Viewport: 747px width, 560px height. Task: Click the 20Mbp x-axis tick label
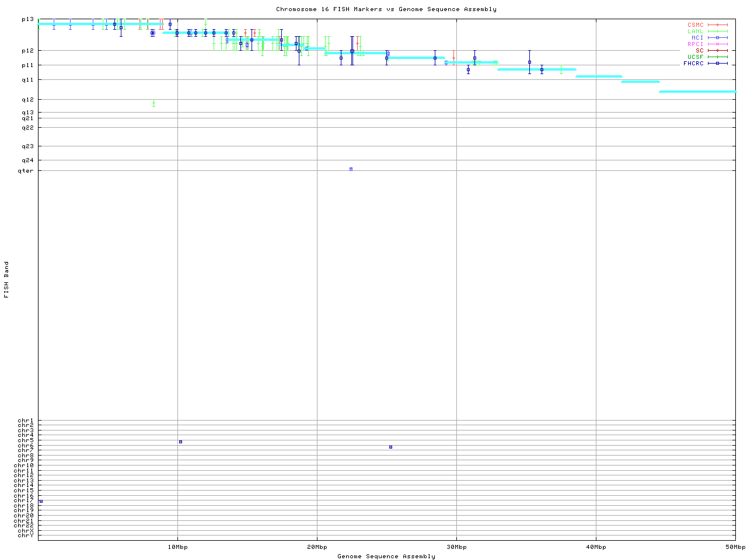(x=317, y=547)
